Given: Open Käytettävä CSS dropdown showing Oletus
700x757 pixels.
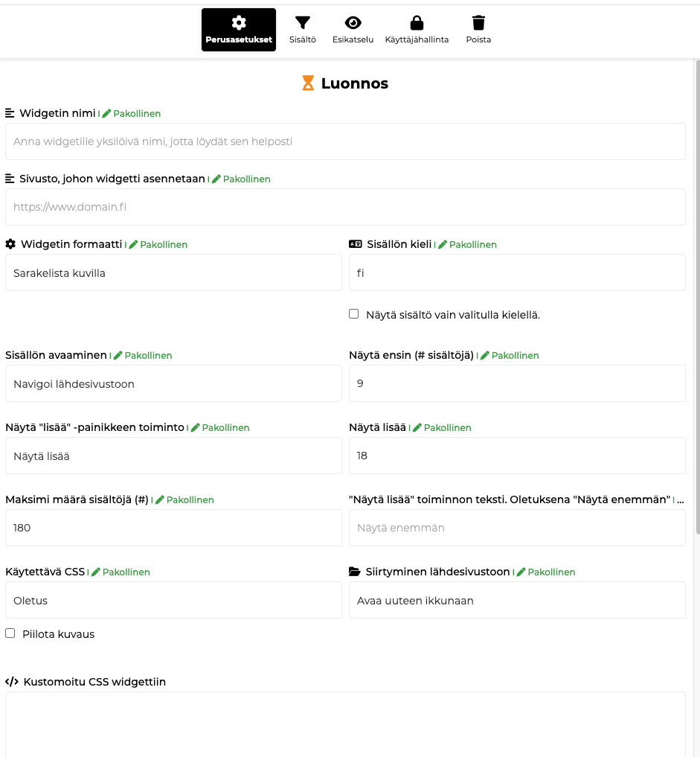Looking at the screenshot, I should click(173, 600).
